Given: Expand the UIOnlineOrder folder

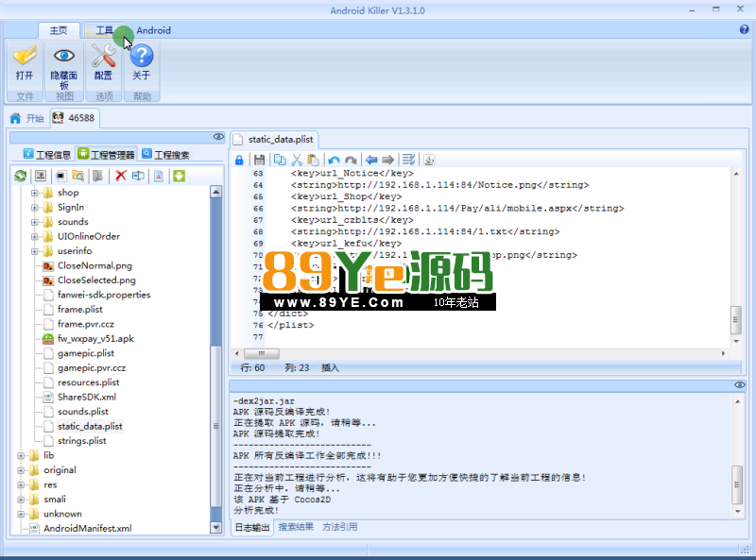Looking at the screenshot, I should click(35, 237).
